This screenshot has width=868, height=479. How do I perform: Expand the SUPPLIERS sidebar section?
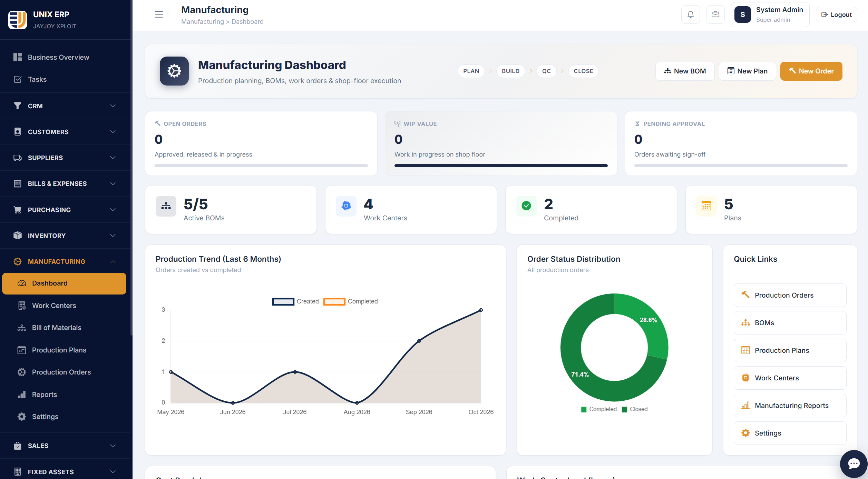point(65,158)
